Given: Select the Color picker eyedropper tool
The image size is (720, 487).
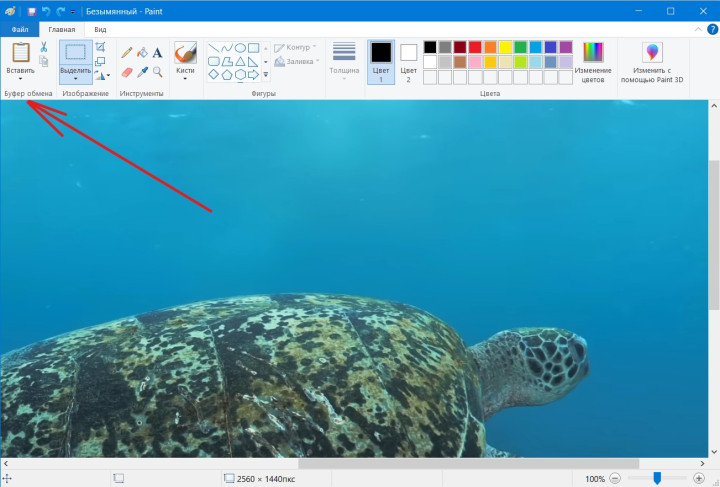Looking at the screenshot, I should [142, 72].
